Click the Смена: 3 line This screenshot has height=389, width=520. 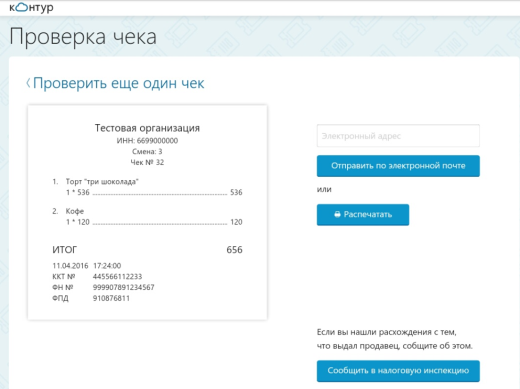[x=147, y=152]
